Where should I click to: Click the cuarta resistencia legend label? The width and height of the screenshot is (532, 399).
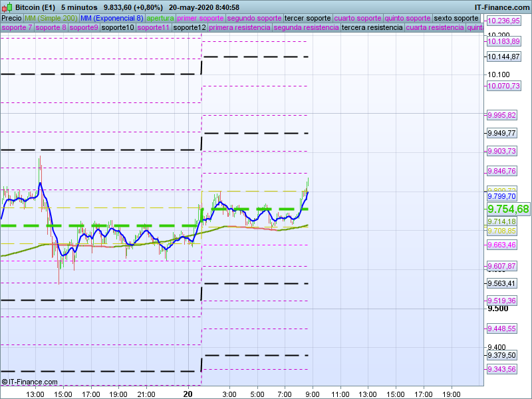click(435, 28)
